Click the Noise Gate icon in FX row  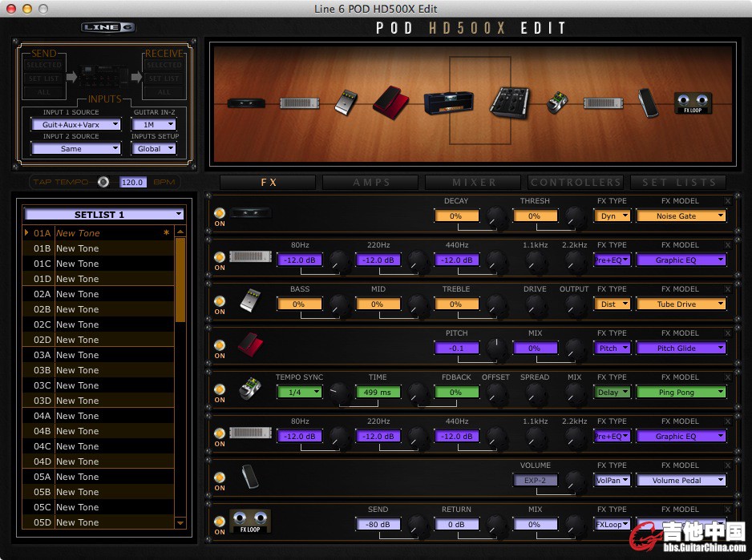pos(250,212)
